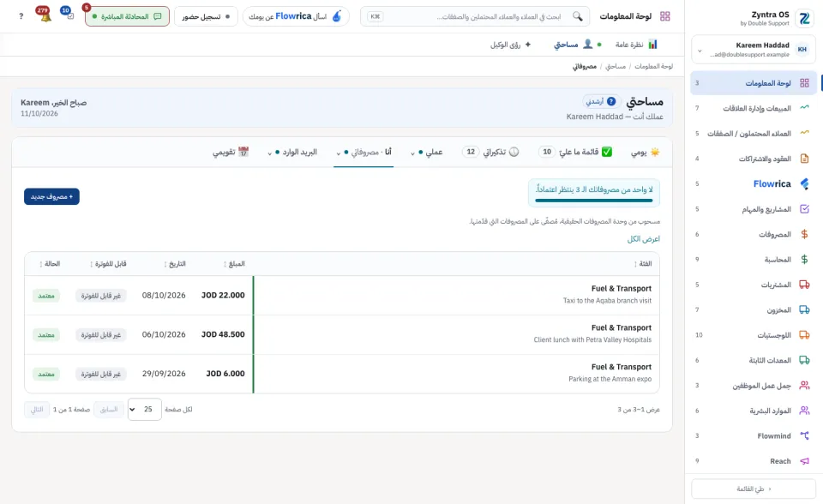The image size is (823, 504).
Task: Click the purchases المشتريات truck icon
Action: coord(804,284)
